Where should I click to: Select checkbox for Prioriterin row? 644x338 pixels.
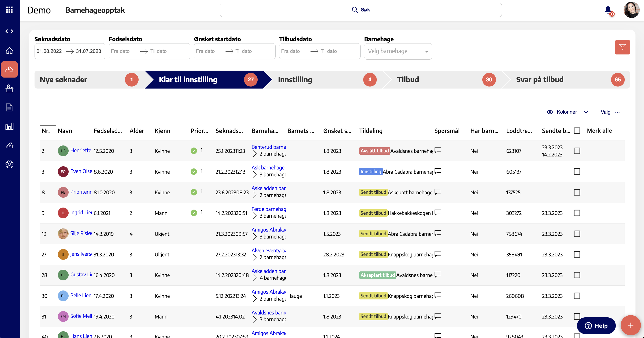click(577, 192)
